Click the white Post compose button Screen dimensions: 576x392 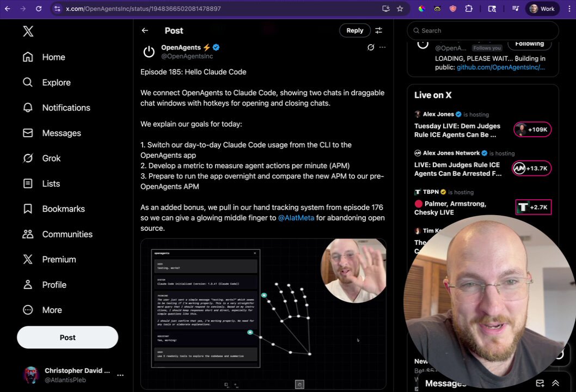tap(68, 337)
